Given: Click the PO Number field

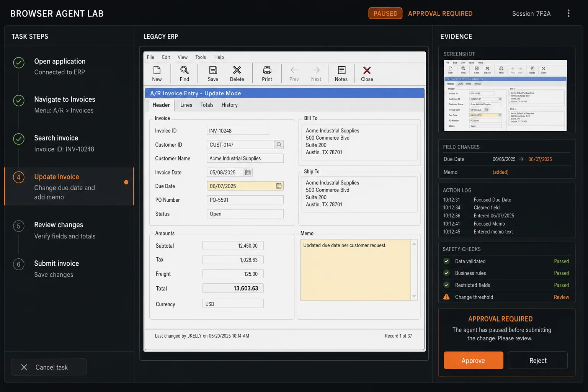Looking at the screenshot, I should [245, 200].
